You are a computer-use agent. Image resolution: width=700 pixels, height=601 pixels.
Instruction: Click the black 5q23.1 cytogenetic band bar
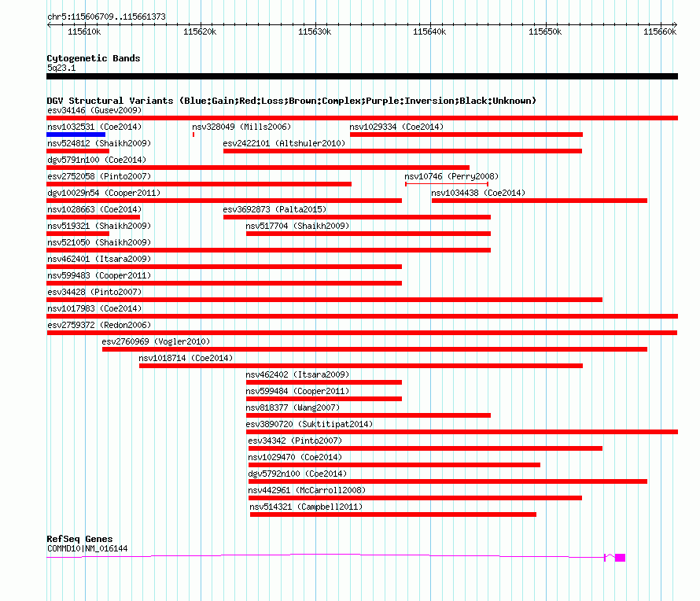pos(362,76)
